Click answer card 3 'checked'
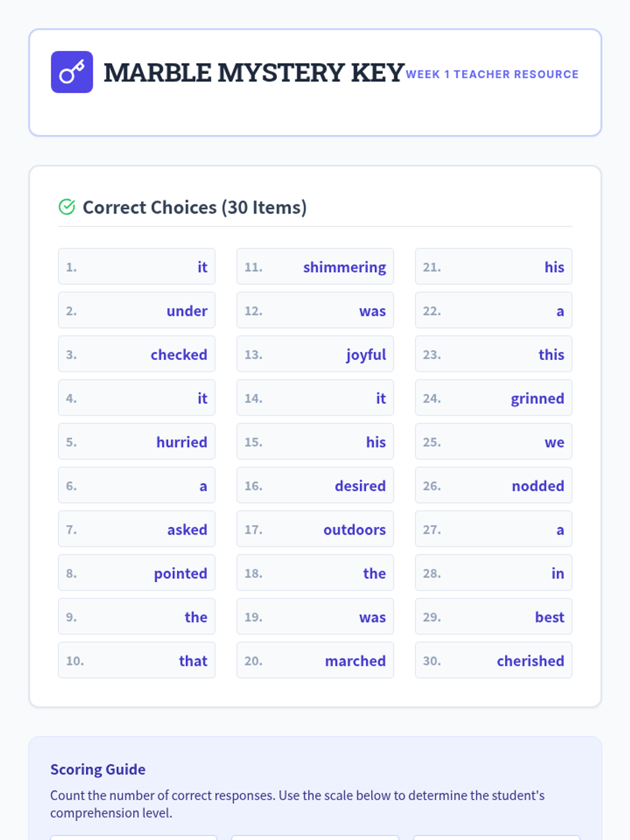Image resolution: width=630 pixels, height=840 pixels. (x=136, y=354)
